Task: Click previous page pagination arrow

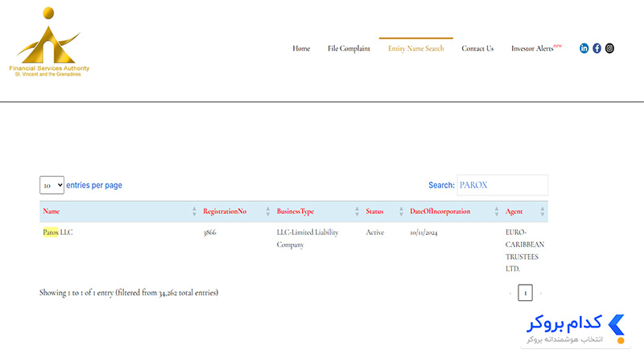Action: tap(510, 293)
